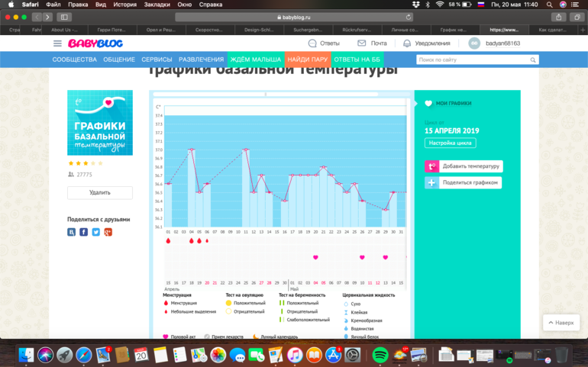Share chart via Google Plus icon

pyautogui.click(x=108, y=231)
